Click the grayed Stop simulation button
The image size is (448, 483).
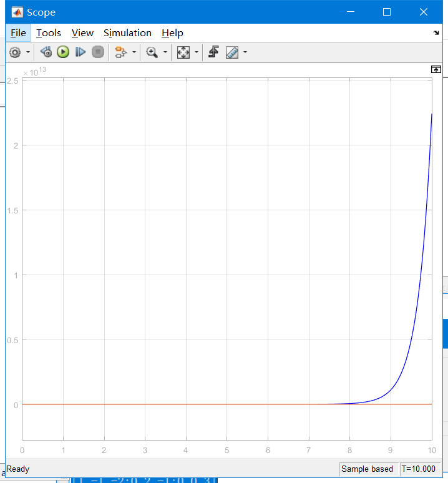(x=98, y=52)
